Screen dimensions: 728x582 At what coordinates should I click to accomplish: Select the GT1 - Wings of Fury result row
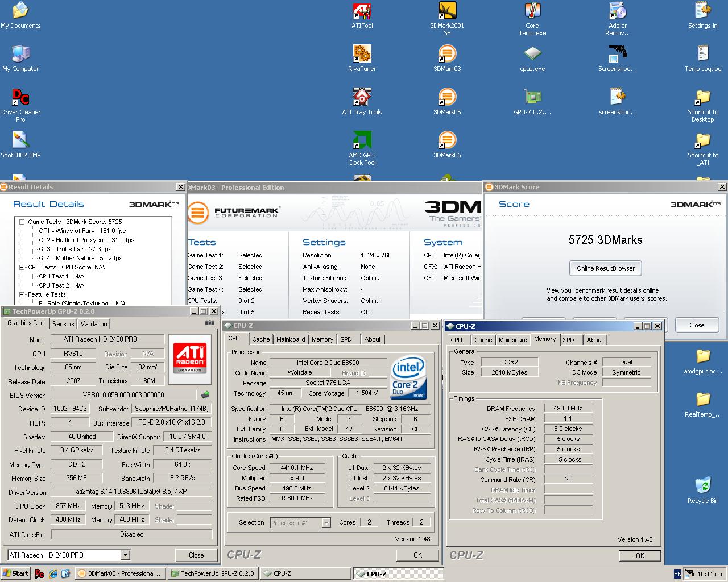pos(82,231)
